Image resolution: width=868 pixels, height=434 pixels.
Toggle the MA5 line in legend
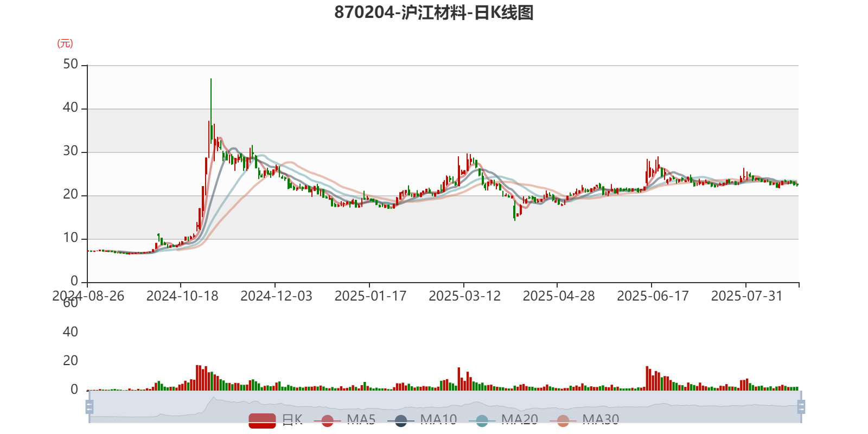pyautogui.click(x=345, y=420)
